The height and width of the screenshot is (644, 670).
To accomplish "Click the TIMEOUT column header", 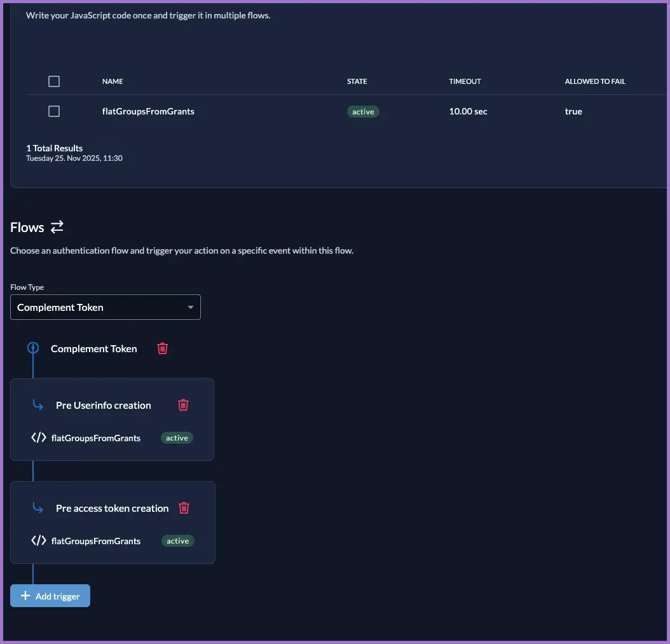I will point(465,81).
